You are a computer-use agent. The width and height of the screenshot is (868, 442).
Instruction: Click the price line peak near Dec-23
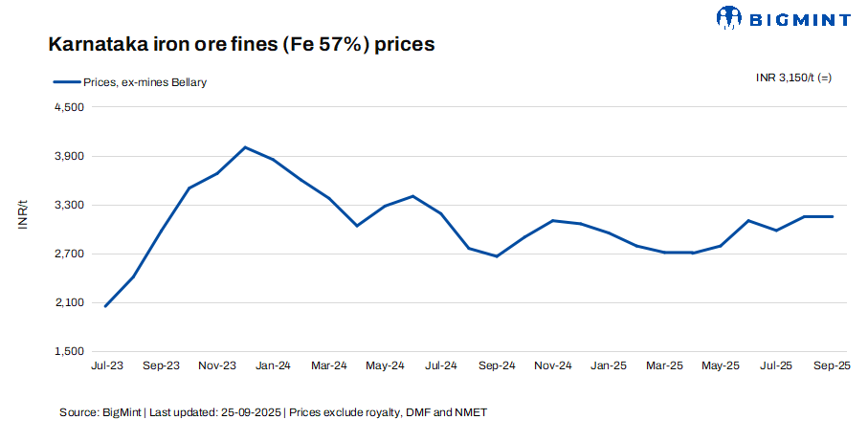245,147
